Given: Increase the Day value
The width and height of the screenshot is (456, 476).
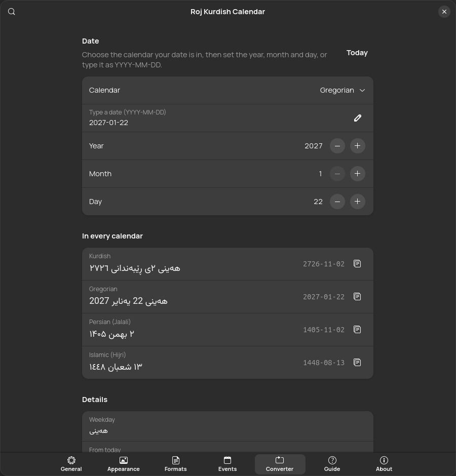Looking at the screenshot, I should 357,202.
